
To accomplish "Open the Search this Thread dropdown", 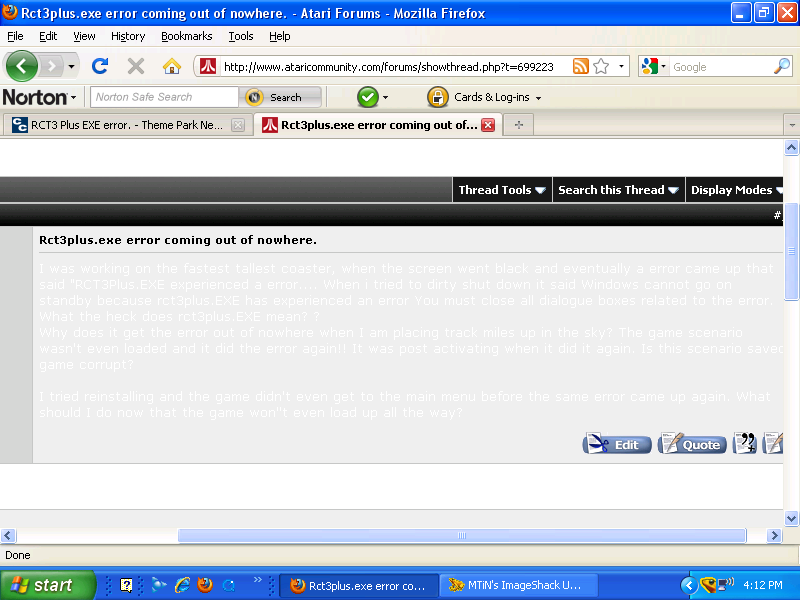I will (618, 190).
